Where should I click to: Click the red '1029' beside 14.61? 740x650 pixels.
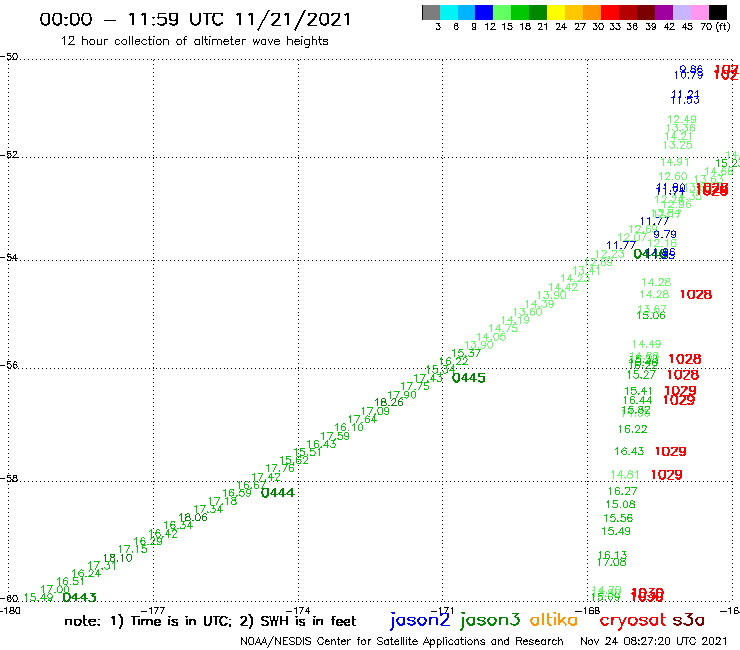point(666,474)
